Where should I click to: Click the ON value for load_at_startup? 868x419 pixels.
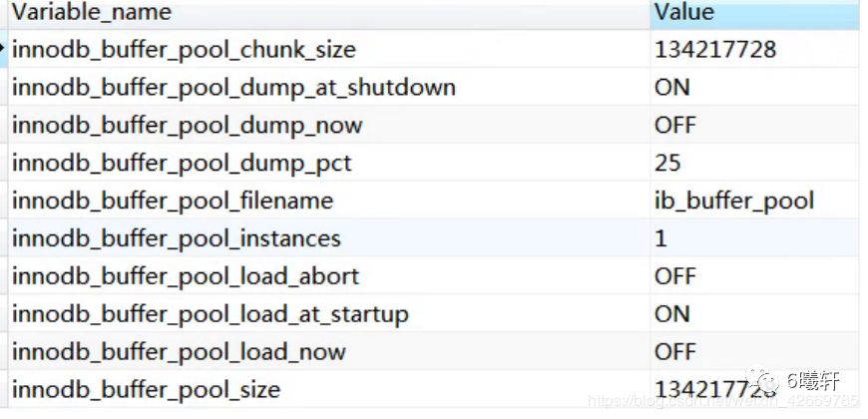coord(672,314)
